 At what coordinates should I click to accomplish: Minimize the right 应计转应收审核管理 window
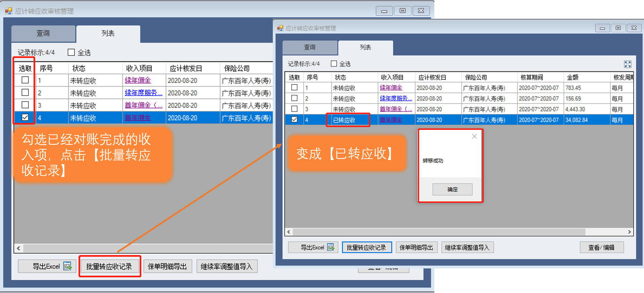pos(602,28)
